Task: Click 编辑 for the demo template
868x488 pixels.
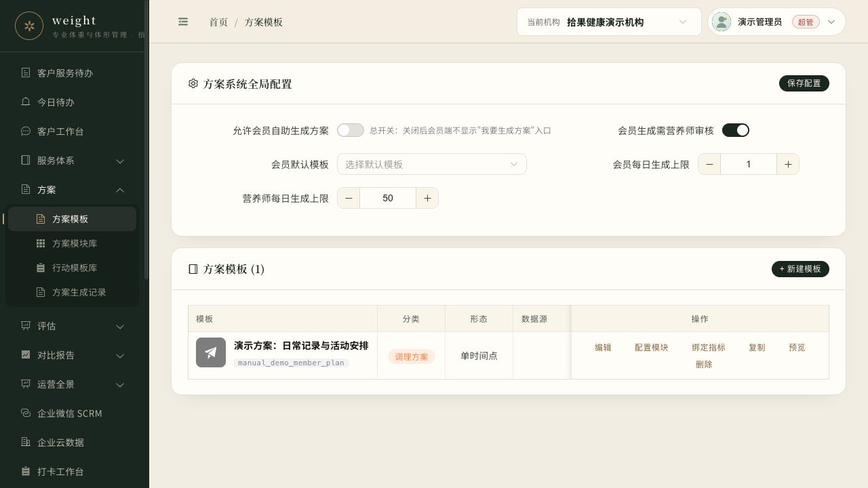Action: (x=603, y=348)
